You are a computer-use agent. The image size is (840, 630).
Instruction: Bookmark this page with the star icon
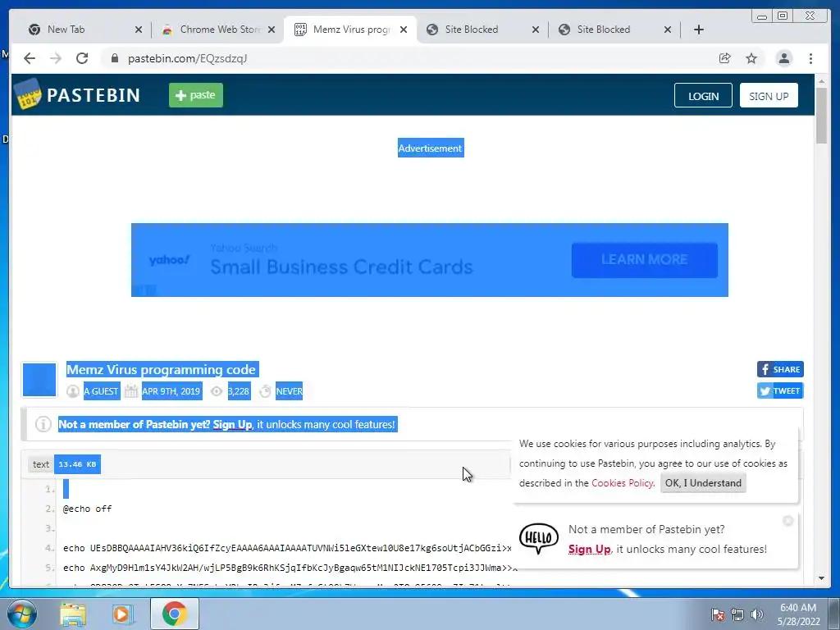(751, 58)
